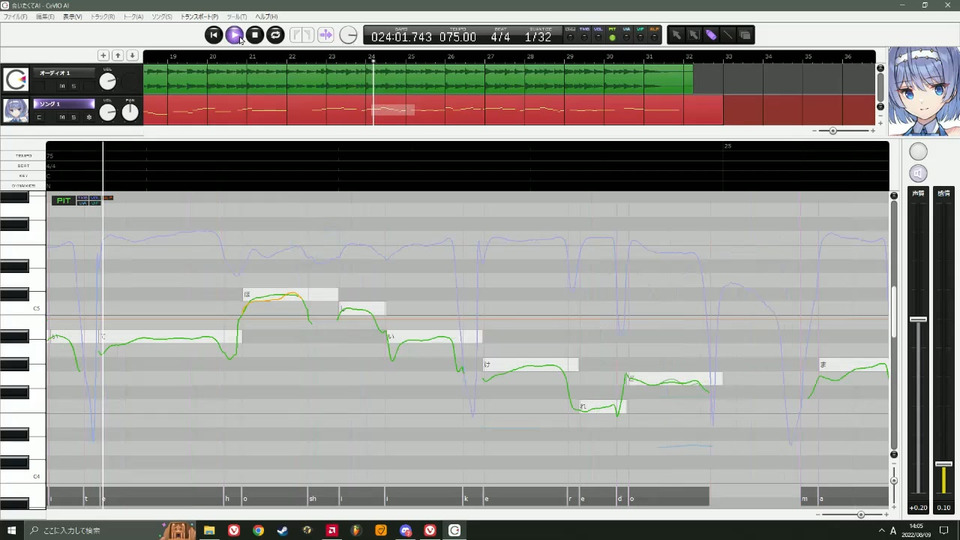
Task: Select the ソング 1 track name
Action: tap(64, 103)
